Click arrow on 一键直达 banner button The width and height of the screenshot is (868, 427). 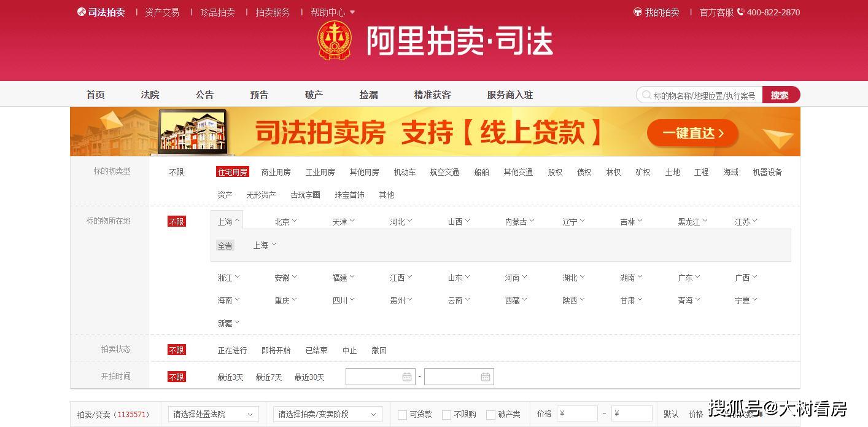721,133
